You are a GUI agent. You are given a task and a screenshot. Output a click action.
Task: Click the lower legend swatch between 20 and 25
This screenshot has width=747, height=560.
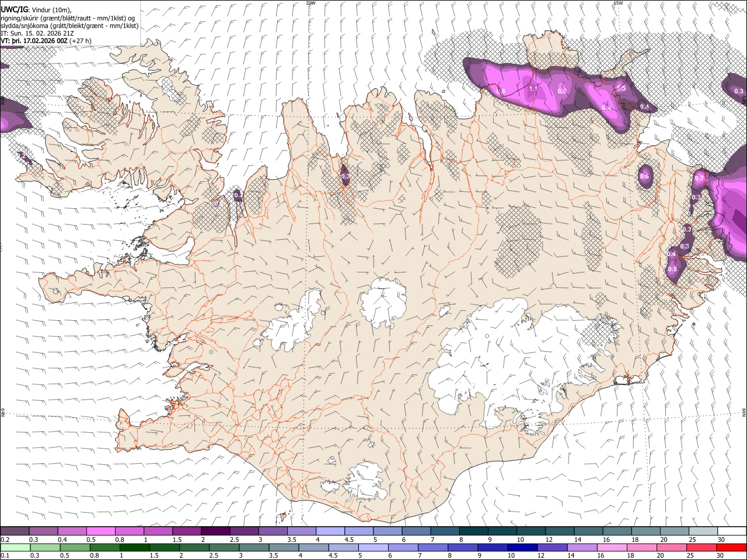(672, 547)
